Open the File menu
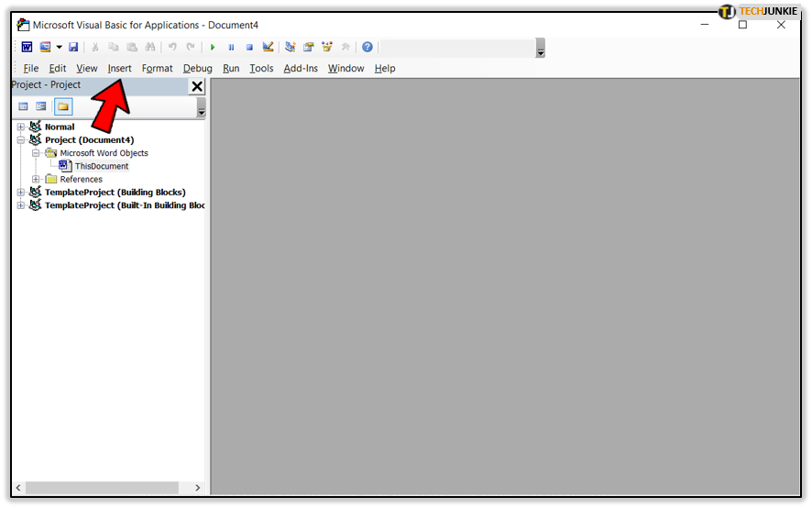The width and height of the screenshot is (812, 508). (x=31, y=69)
